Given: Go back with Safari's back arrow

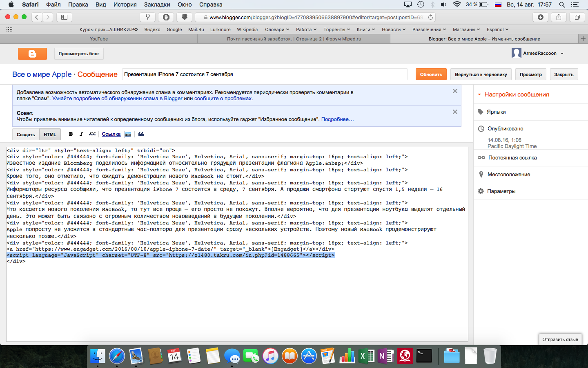Looking at the screenshot, I should click(37, 17).
